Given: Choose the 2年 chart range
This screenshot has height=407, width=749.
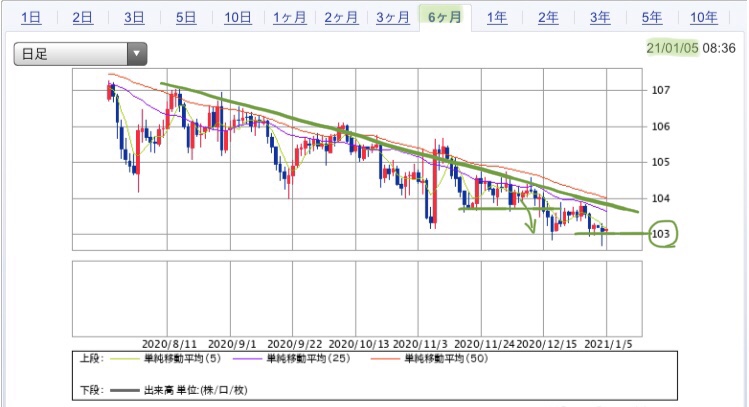Looking at the screenshot, I should click(548, 18).
